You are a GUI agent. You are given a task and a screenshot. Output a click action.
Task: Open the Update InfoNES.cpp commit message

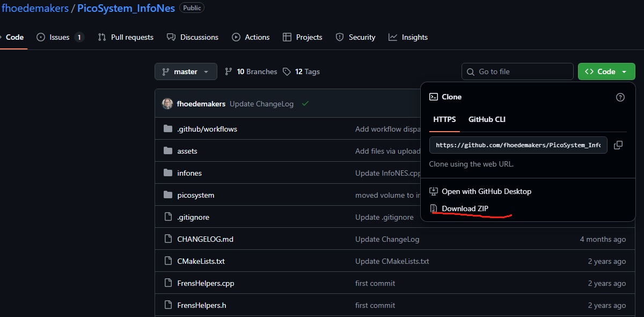pos(388,173)
